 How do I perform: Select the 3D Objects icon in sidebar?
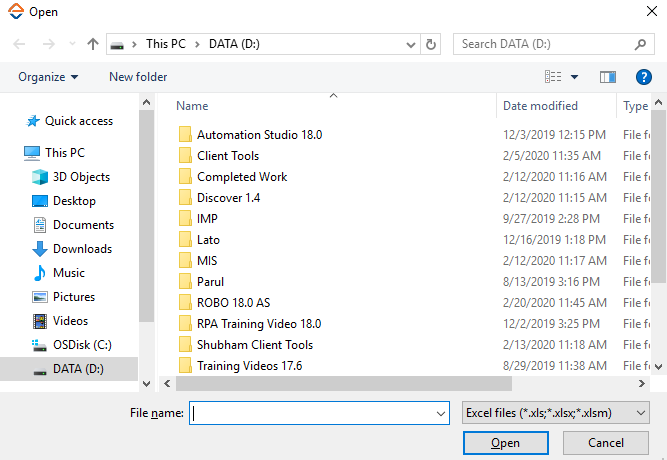coord(40,177)
